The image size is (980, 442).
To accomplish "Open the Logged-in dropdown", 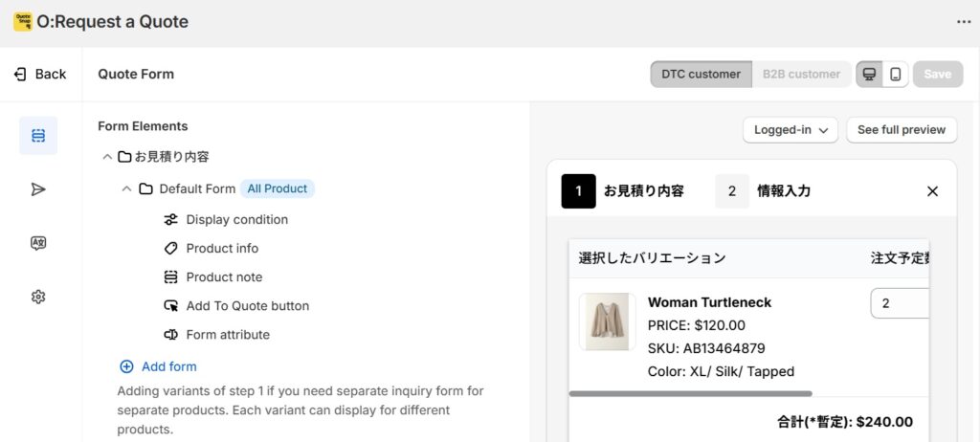I will (x=791, y=130).
